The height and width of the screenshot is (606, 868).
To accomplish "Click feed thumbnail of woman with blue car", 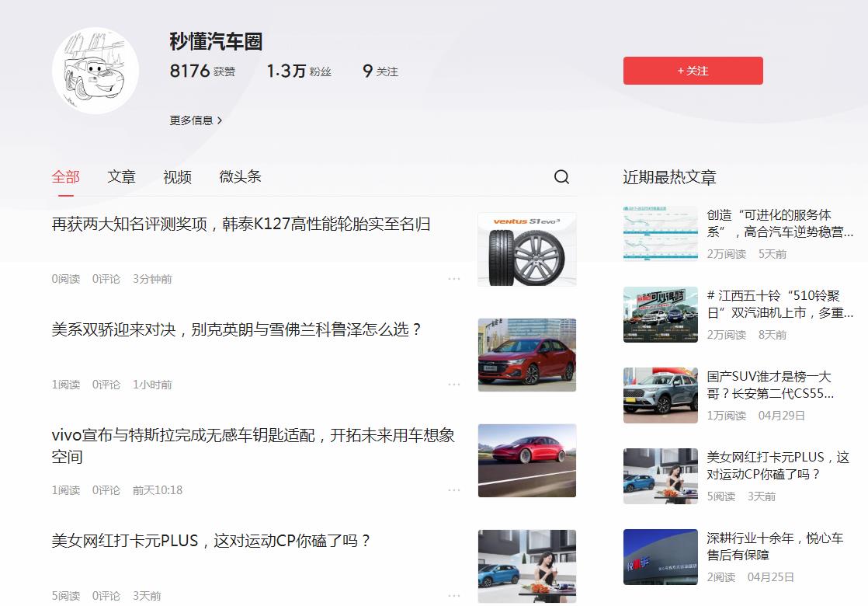I will 527,566.
